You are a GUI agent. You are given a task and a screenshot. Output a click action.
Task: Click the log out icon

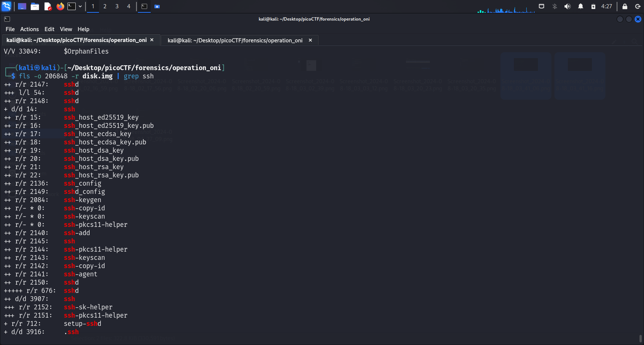coord(638,6)
